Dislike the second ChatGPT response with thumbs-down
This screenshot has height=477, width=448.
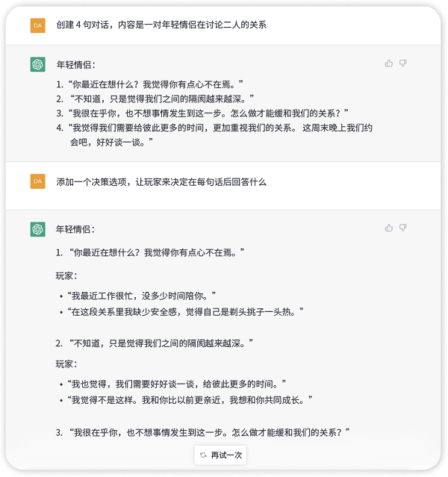coord(403,228)
